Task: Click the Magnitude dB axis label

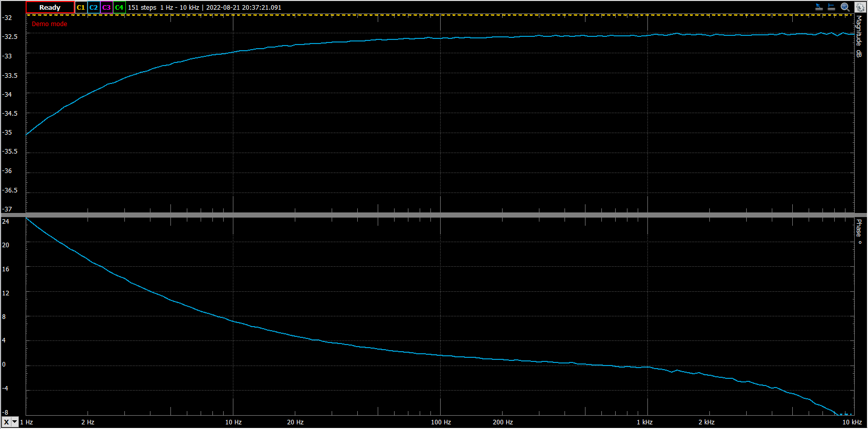Action: point(859,36)
